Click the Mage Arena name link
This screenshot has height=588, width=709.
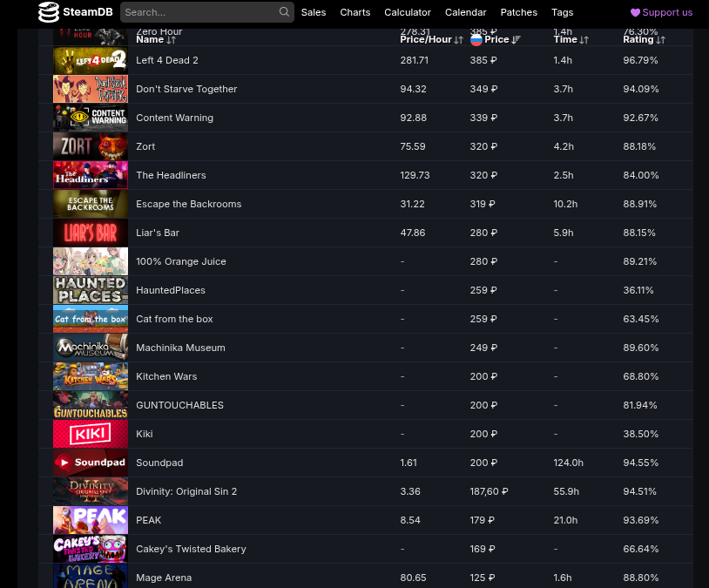164,578
